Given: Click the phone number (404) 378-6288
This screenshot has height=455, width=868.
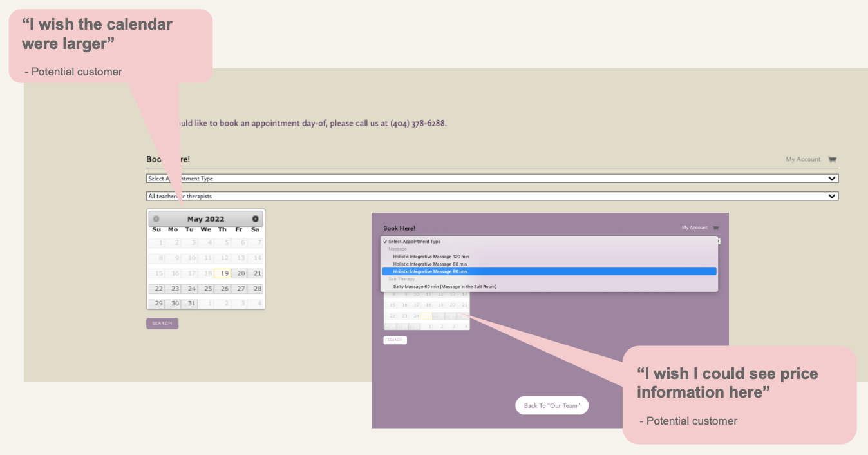Looking at the screenshot, I should pyautogui.click(x=417, y=123).
